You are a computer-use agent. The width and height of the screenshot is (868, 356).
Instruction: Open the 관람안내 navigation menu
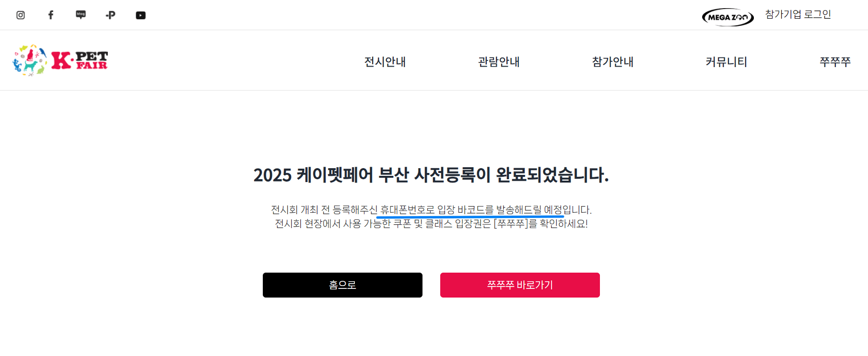pos(499,61)
